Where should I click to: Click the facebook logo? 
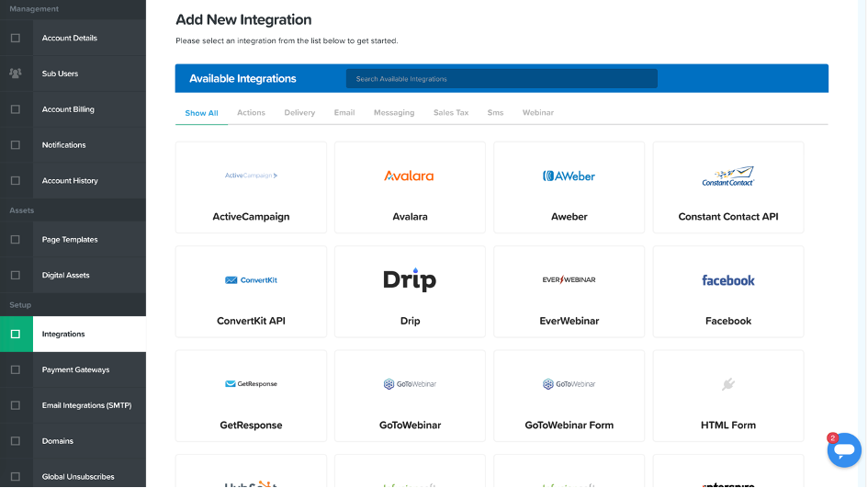(728, 280)
